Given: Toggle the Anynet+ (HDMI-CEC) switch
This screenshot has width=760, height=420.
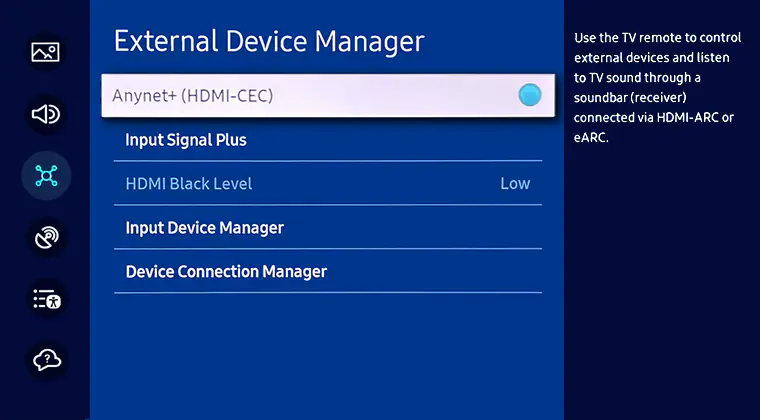Looking at the screenshot, I should (x=529, y=95).
